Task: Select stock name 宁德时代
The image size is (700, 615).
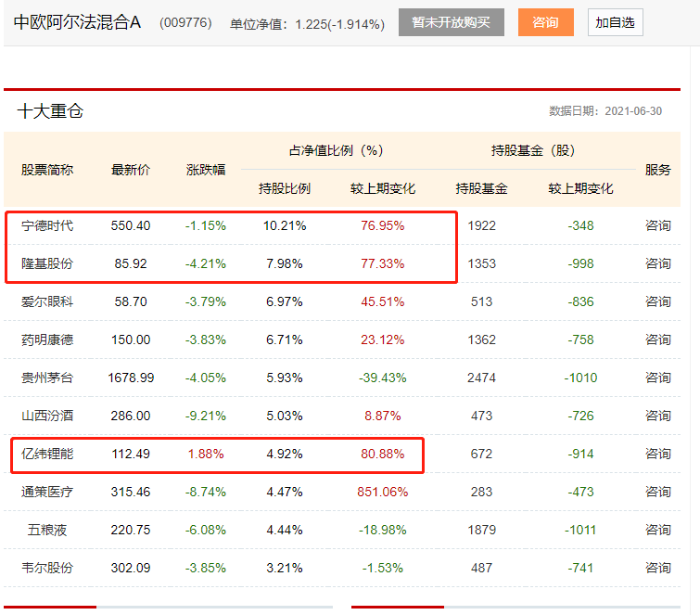Action: point(47,225)
